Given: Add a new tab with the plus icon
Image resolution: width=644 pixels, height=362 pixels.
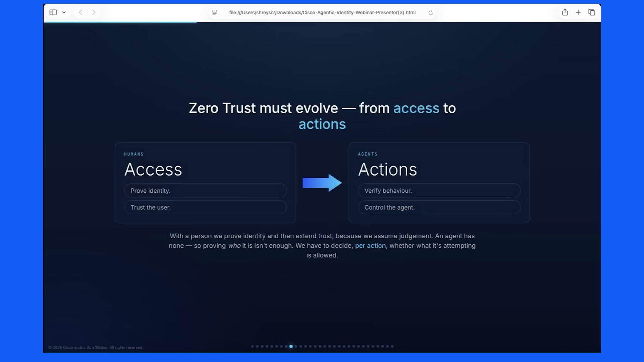Looking at the screenshot, I should pyautogui.click(x=578, y=12).
